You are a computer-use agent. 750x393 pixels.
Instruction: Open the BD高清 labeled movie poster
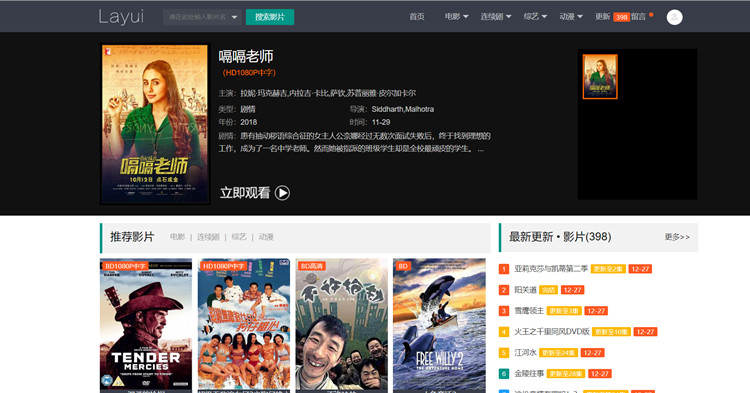click(342, 326)
